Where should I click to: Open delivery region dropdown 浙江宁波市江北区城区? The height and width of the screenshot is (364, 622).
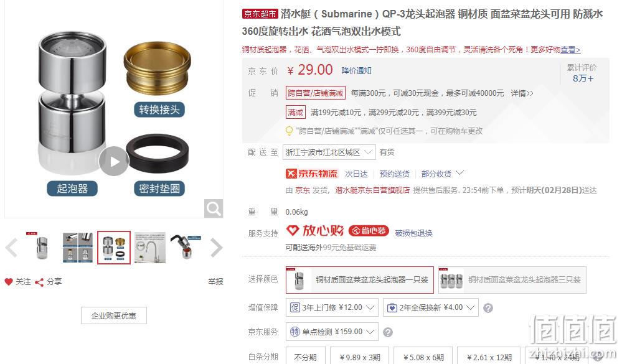(x=329, y=152)
